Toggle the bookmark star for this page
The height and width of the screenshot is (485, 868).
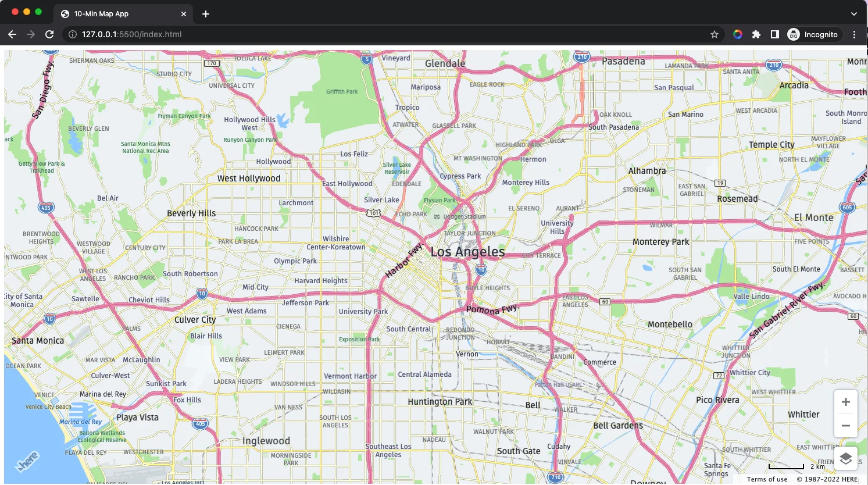[714, 34]
